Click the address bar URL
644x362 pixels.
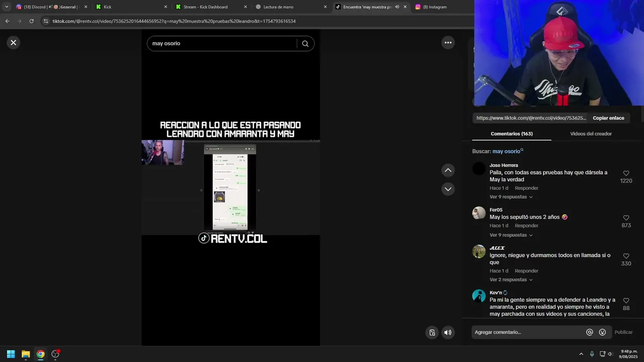174,21
